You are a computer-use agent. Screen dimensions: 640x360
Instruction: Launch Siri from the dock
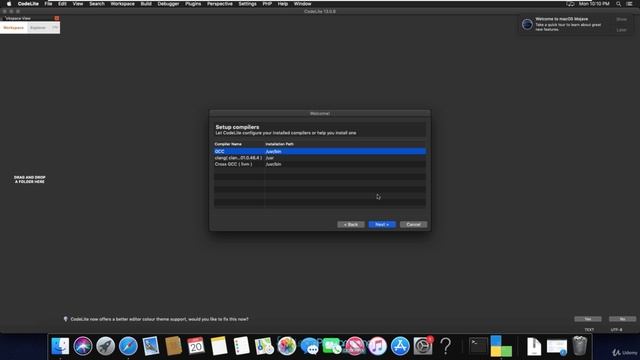(x=83, y=346)
